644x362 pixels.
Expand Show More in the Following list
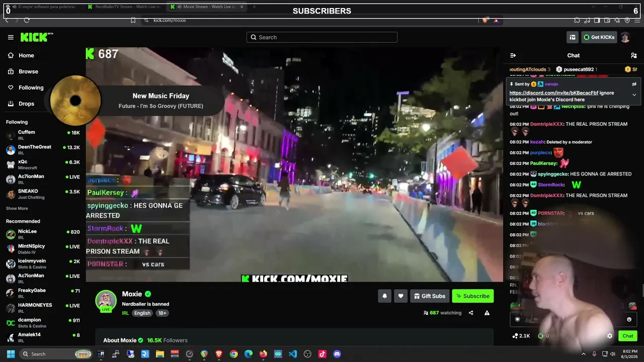17,208
